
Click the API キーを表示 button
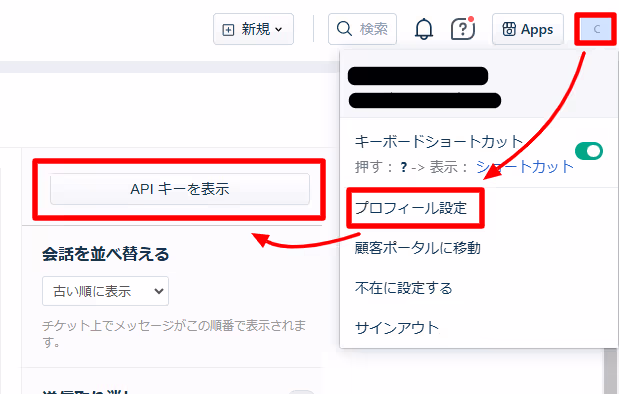[180, 189]
